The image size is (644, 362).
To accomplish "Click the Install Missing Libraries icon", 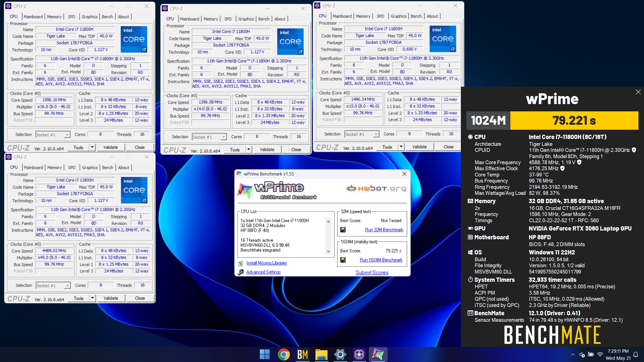I will click(x=240, y=263).
